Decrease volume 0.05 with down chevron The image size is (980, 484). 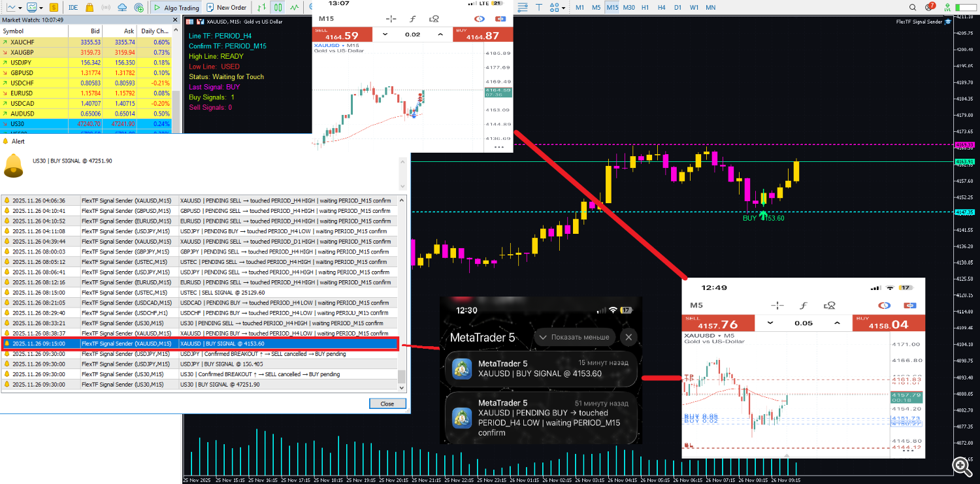[770, 323]
